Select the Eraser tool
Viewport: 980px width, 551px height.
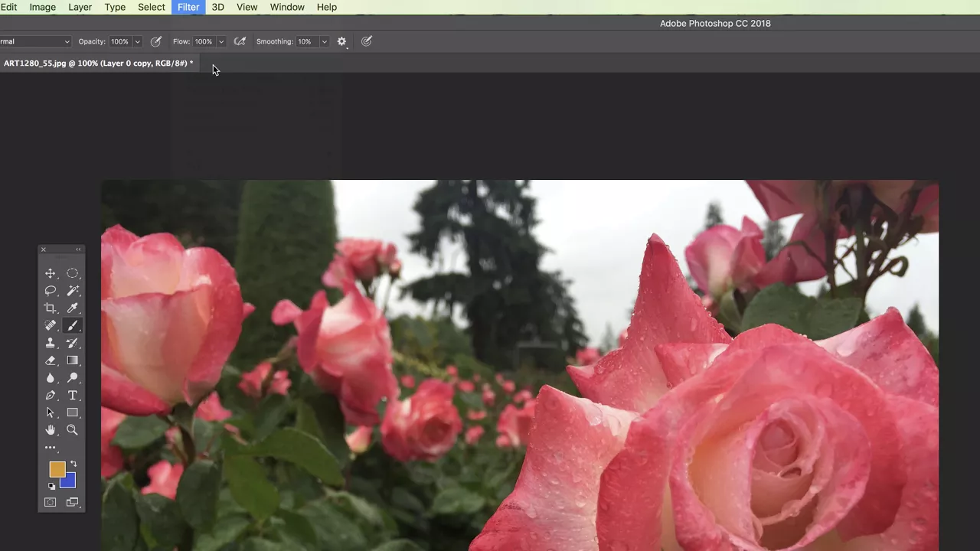click(x=51, y=360)
